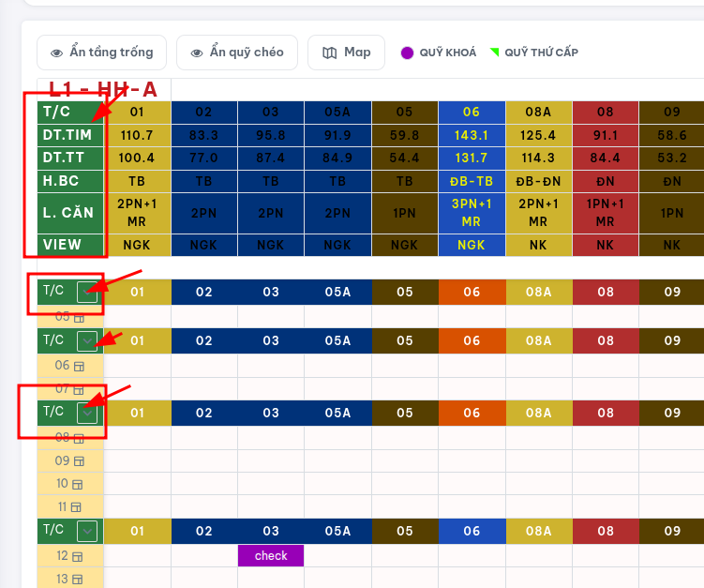Click the DT.TT row header

coord(70,158)
